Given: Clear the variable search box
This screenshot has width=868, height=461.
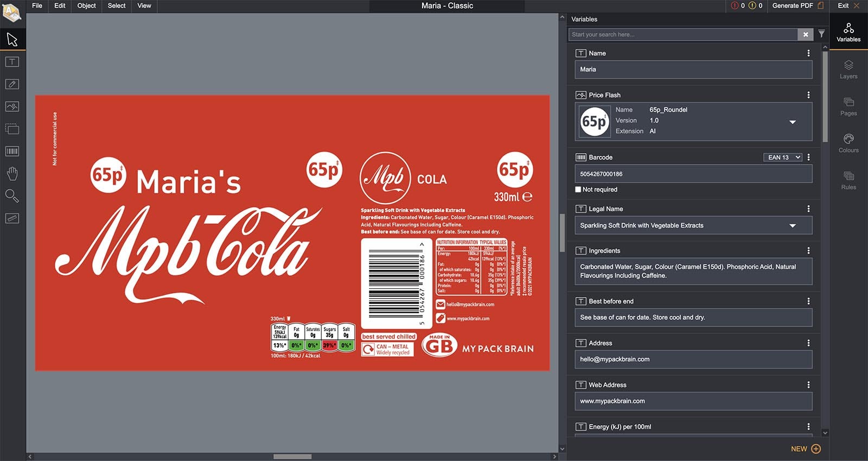Looking at the screenshot, I should tap(806, 34).
